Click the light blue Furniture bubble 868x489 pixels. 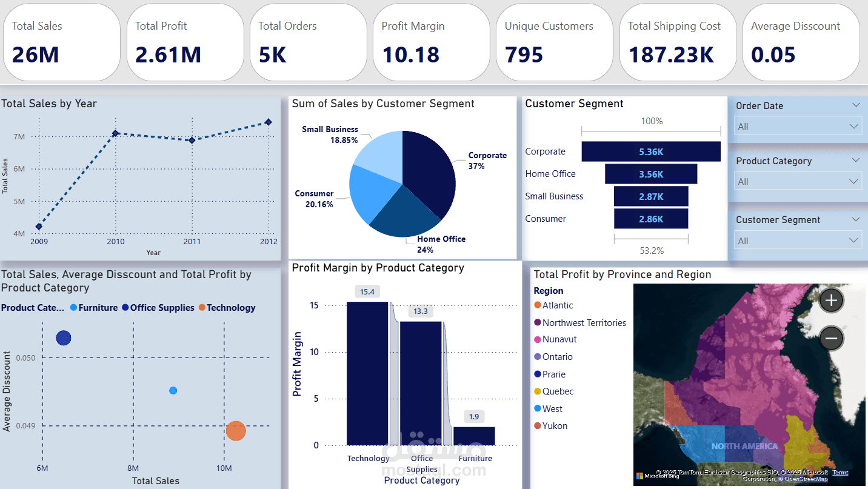(x=173, y=391)
